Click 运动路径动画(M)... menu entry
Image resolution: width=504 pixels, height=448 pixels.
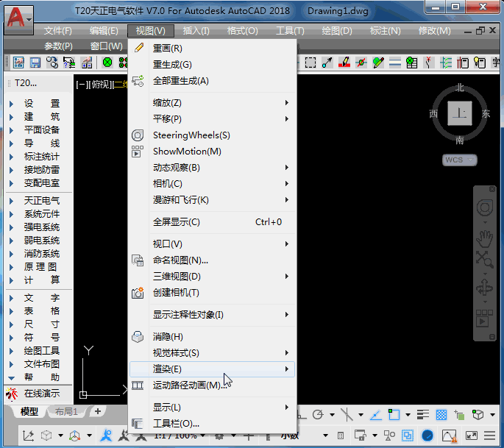(x=212, y=385)
